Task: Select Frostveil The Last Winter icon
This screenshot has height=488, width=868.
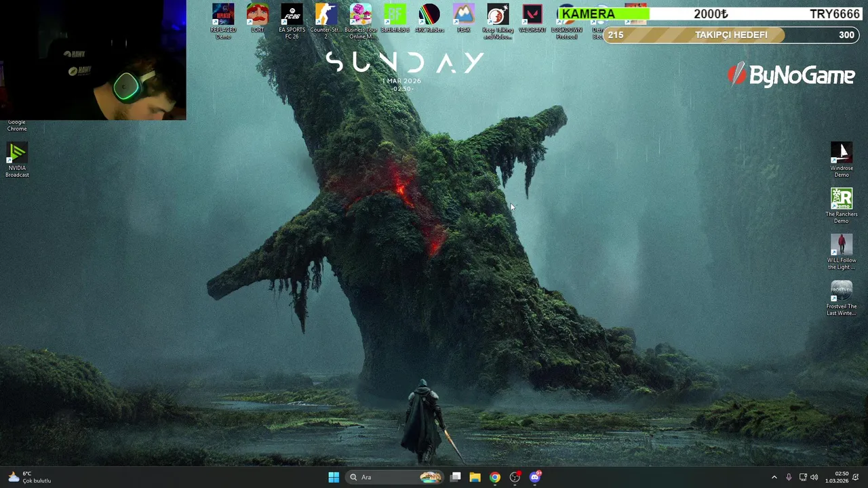Action: click(x=842, y=299)
